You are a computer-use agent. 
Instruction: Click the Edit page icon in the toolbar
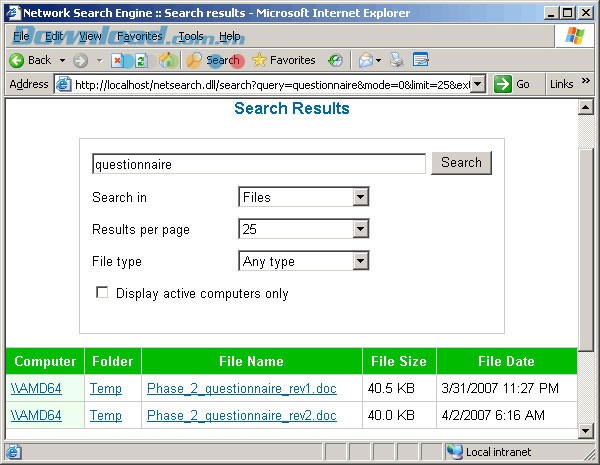[x=421, y=60]
